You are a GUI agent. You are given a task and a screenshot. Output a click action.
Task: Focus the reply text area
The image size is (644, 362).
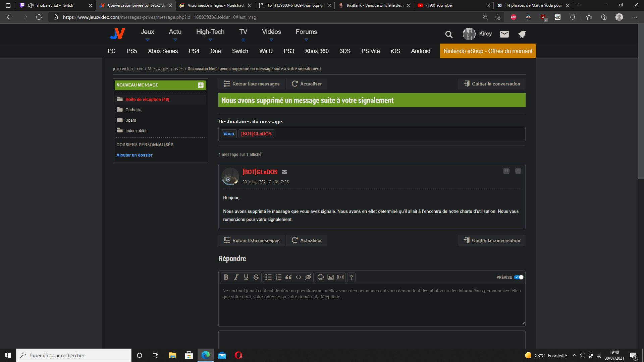pyautogui.click(x=372, y=305)
